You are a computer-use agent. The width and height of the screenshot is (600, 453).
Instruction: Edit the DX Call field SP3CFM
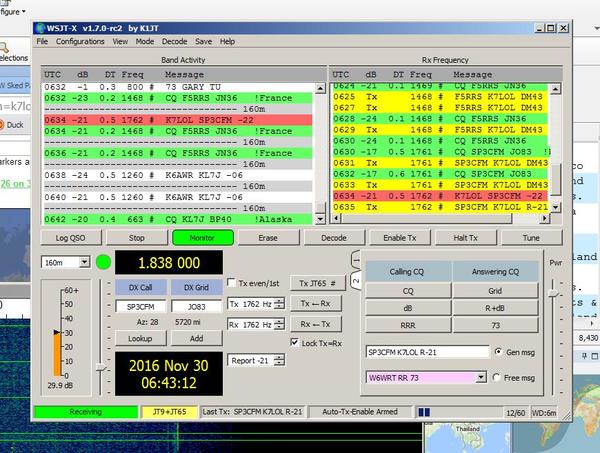pos(140,306)
